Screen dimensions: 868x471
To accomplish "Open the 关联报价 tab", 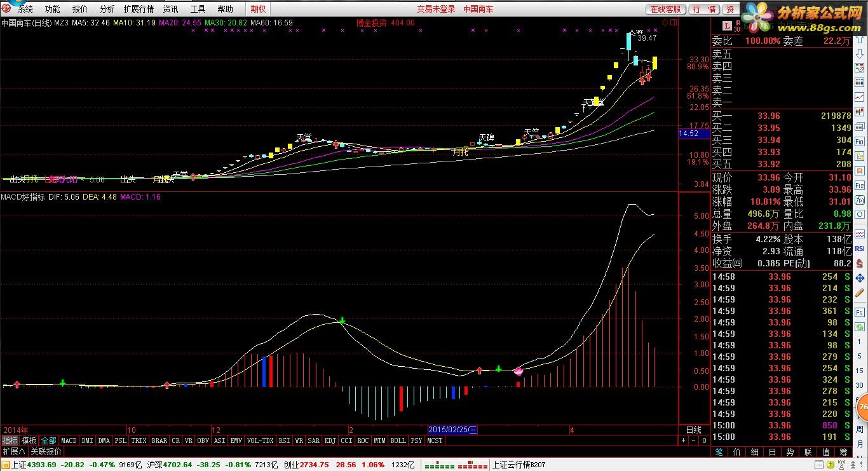I will tap(46, 452).
